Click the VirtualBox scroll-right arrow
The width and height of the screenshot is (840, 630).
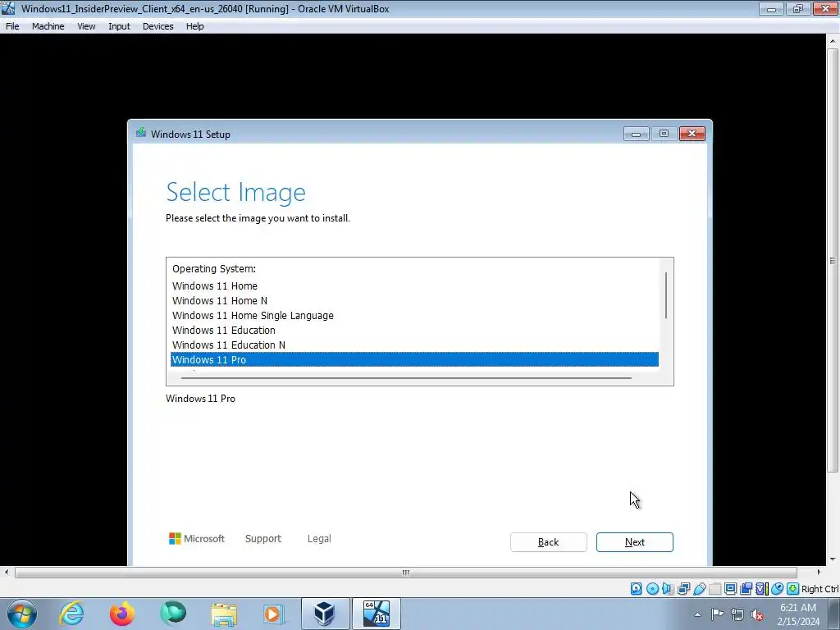click(x=819, y=572)
